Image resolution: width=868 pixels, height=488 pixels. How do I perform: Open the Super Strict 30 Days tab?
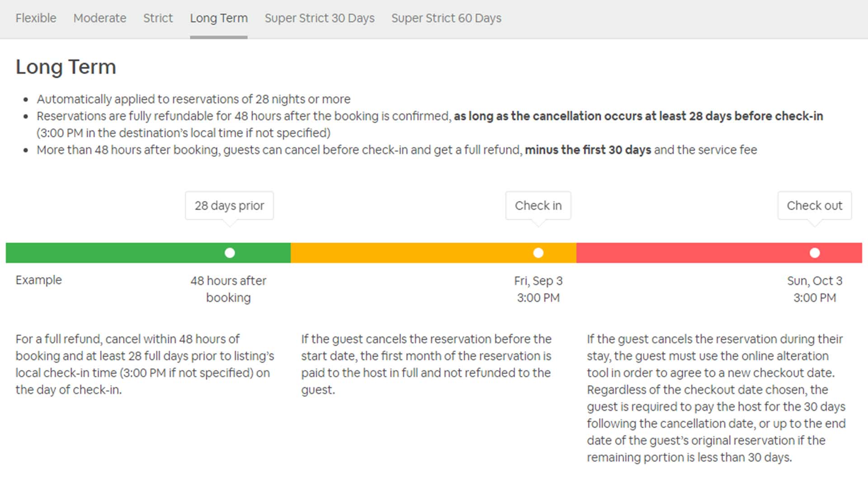[319, 18]
